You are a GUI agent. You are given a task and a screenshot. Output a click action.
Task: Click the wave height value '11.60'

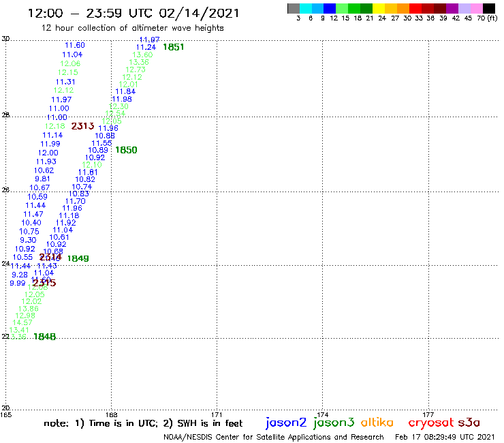click(x=75, y=46)
